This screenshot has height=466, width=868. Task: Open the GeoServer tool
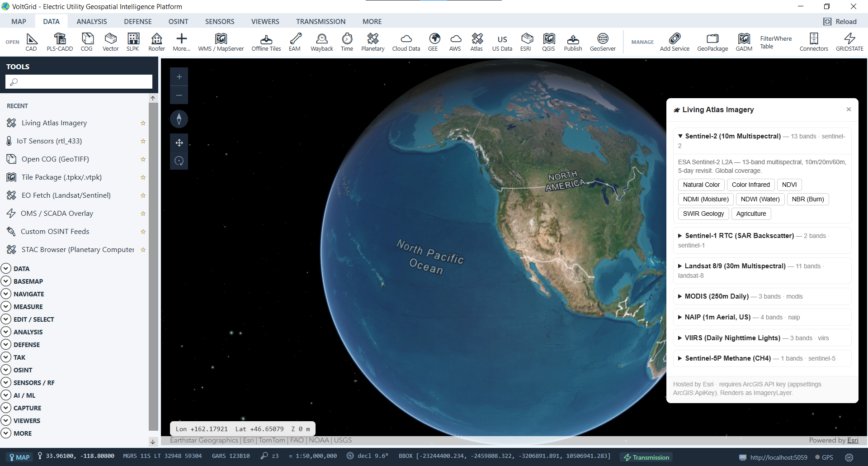pos(603,42)
